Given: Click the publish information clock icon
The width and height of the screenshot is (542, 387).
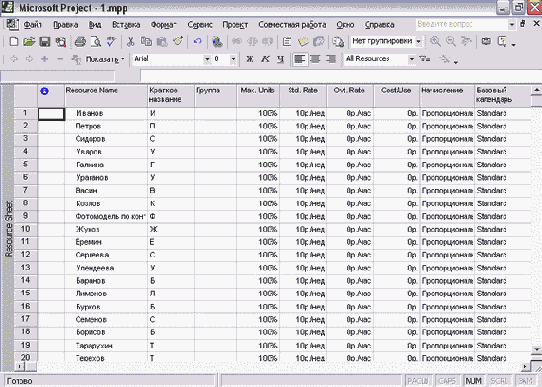Looking at the screenshot, I should (338, 42).
